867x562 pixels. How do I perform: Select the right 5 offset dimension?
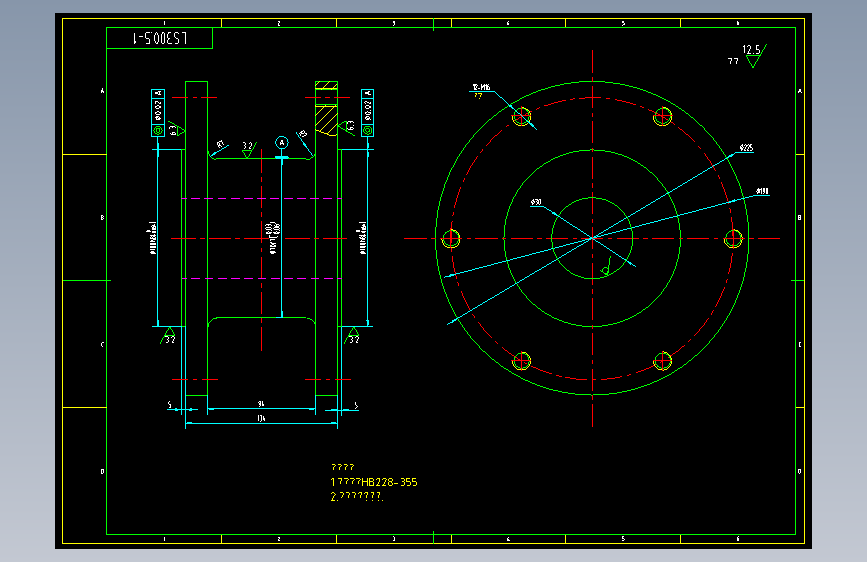click(356, 405)
